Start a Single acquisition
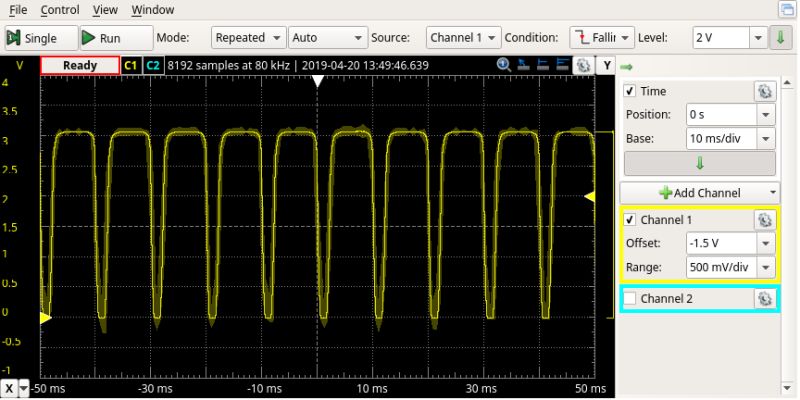The width and height of the screenshot is (800, 400). coord(41,38)
